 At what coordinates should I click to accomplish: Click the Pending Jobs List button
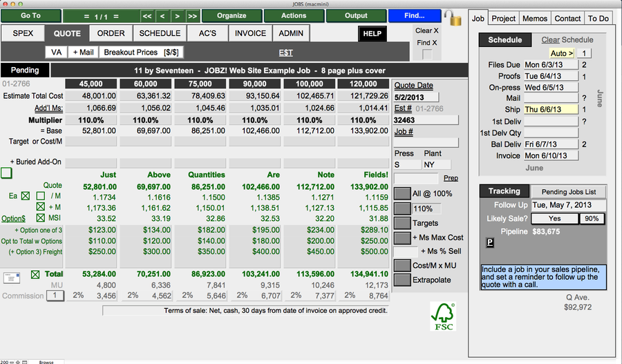(568, 191)
